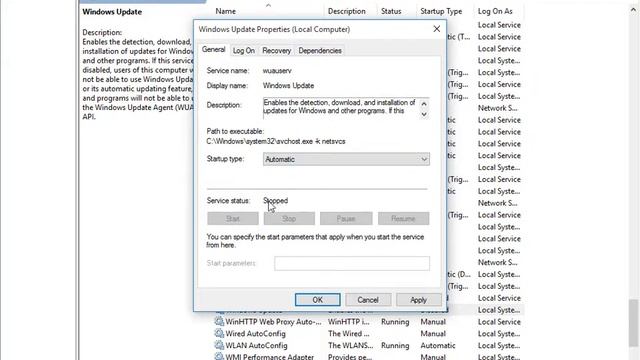Click the executable path text
This screenshot has height=360, width=640.
tap(276, 141)
